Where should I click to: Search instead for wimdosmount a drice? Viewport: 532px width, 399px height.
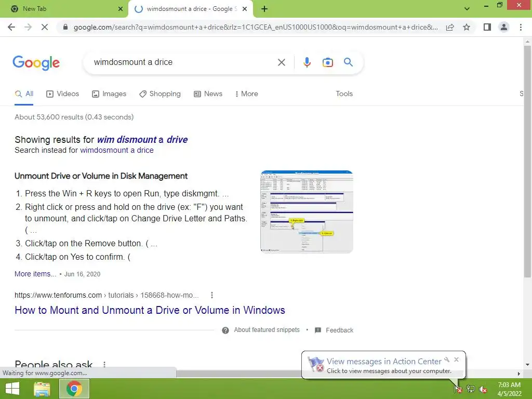(117, 150)
